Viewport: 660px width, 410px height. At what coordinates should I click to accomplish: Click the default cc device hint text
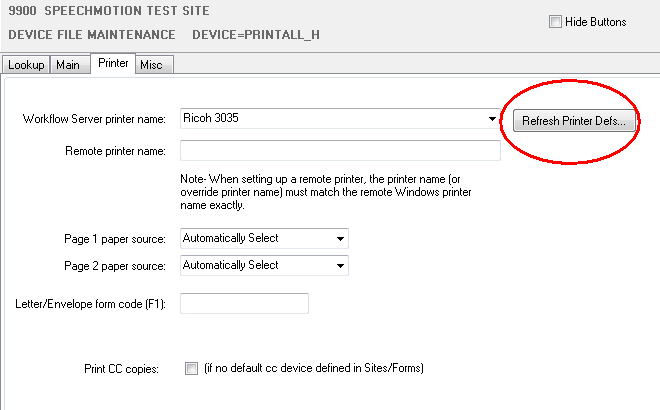pos(314,369)
